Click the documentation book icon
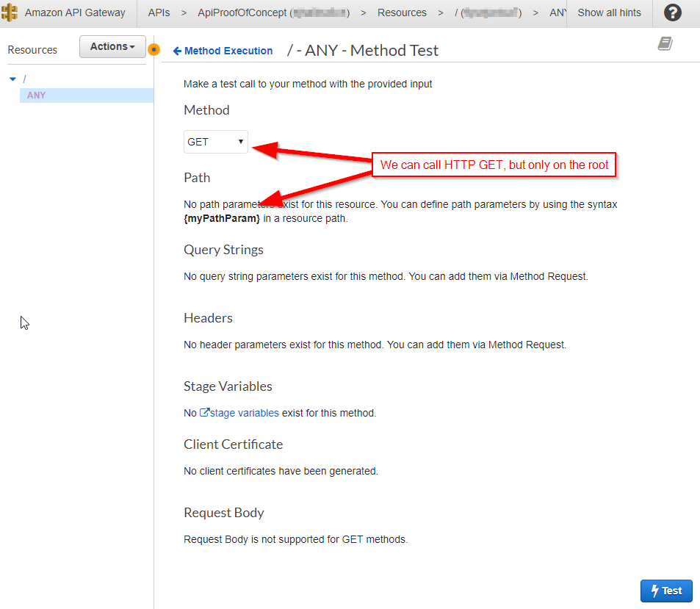The width and height of the screenshot is (700, 609). click(x=664, y=44)
